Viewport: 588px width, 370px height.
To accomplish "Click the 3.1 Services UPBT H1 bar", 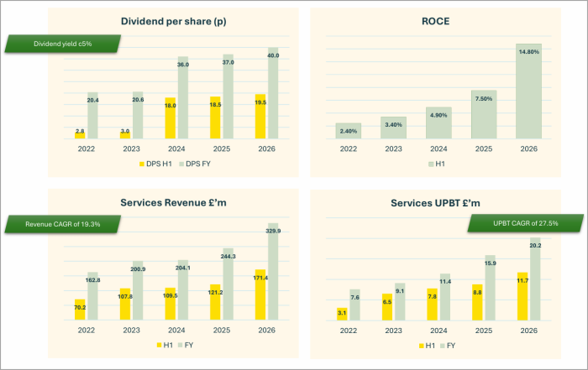I will pos(342,314).
